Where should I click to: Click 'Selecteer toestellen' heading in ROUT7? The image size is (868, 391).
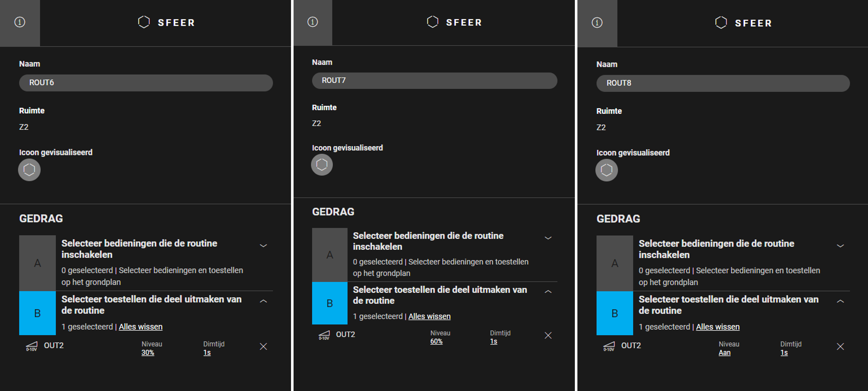pyautogui.click(x=440, y=295)
